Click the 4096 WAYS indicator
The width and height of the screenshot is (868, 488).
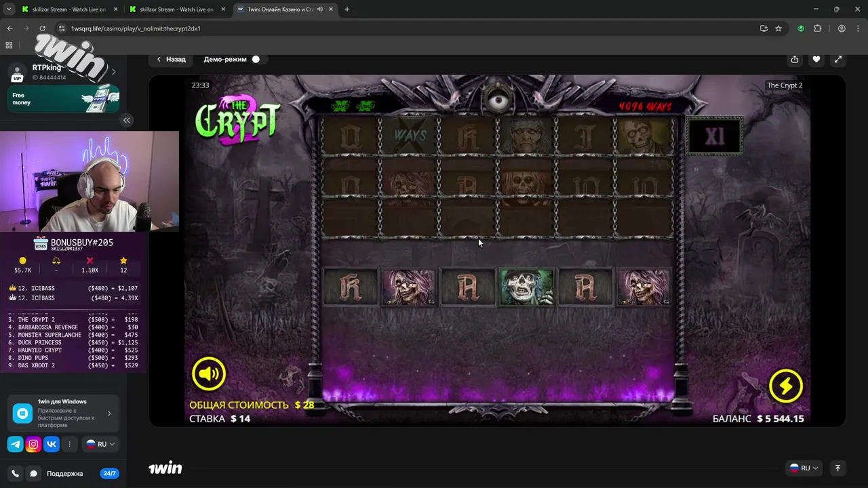[645, 106]
